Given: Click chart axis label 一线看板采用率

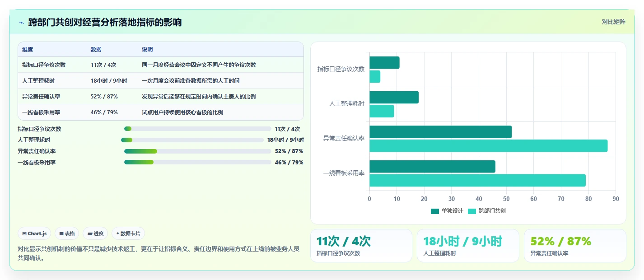Looking at the screenshot, I should click(344, 173).
